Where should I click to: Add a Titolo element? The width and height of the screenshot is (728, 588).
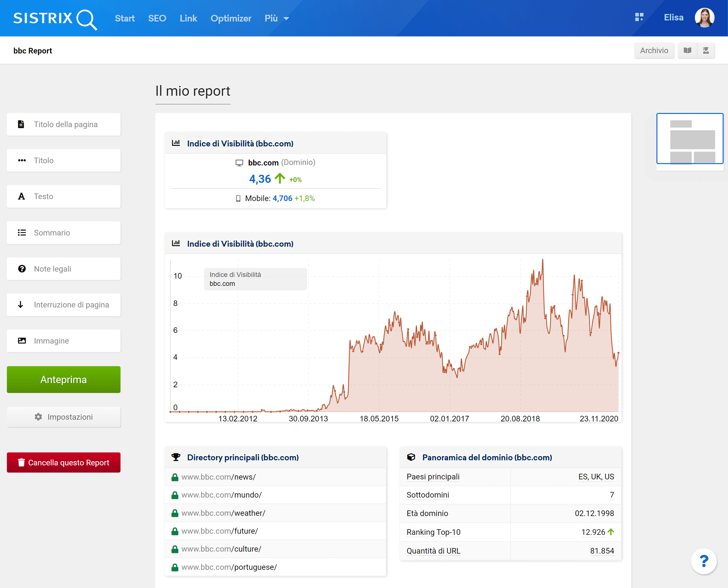64,160
